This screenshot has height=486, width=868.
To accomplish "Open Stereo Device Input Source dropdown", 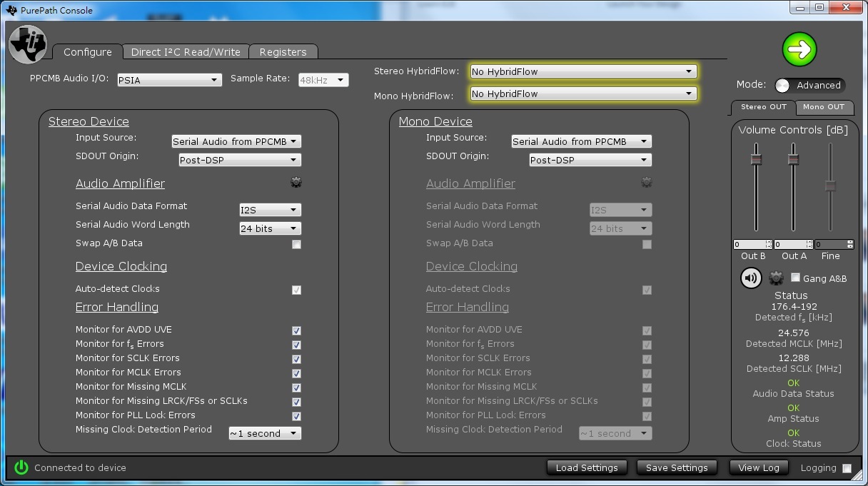I will pyautogui.click(x=236, y=141).
